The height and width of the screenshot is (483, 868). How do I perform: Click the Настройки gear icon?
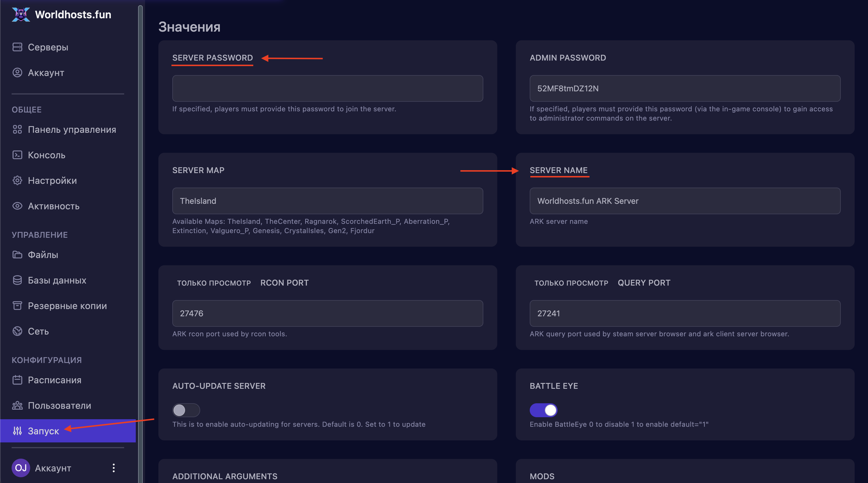(17, 181)
